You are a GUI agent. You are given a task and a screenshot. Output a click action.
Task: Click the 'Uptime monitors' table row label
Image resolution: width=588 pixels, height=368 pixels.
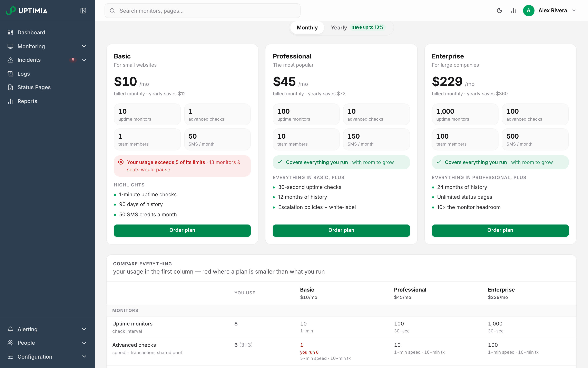click(133, 324)
